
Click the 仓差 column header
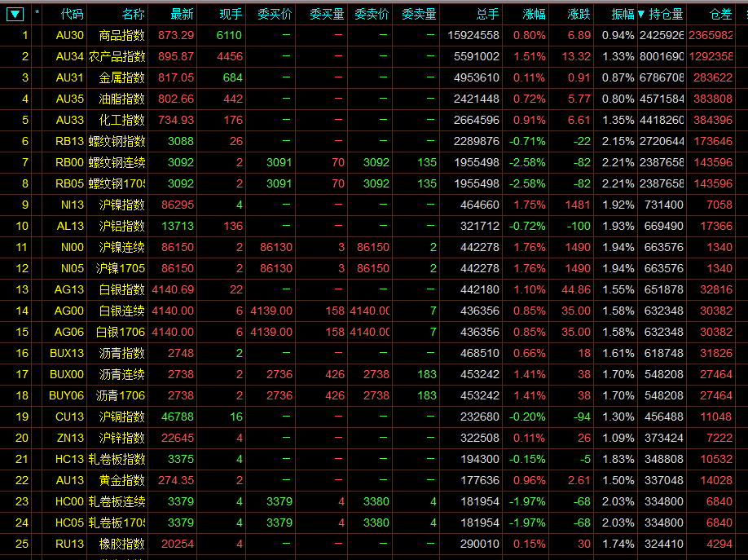point(720,14)
